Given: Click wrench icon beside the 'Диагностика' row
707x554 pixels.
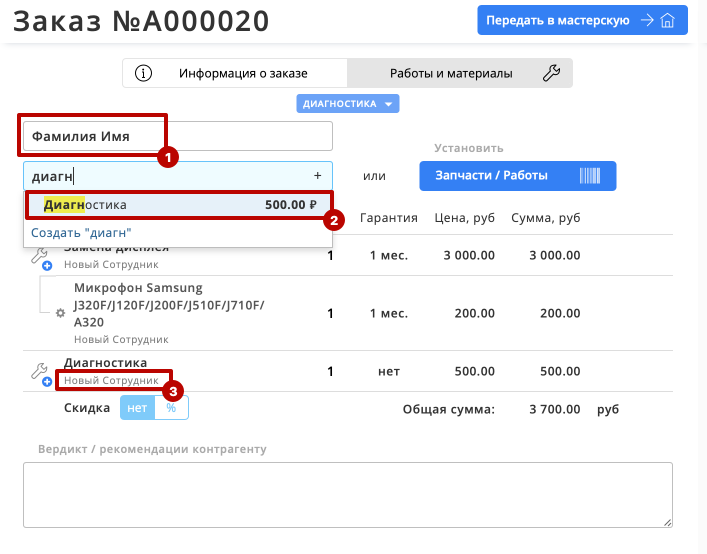Looking at the screenshot, I should click(x=40, y=371).
